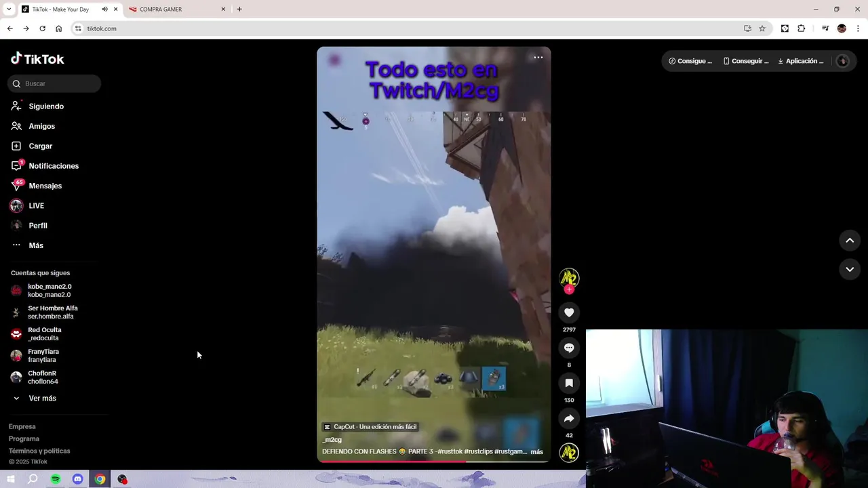Open the sound disc at bottom
868x488 pixels.
pos(569,452)
